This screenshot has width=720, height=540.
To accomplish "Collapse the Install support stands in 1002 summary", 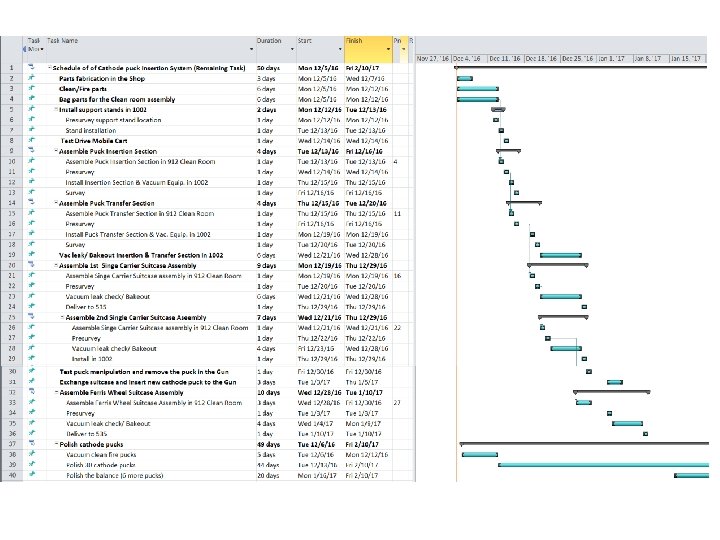I will click(x=56, y=110).
